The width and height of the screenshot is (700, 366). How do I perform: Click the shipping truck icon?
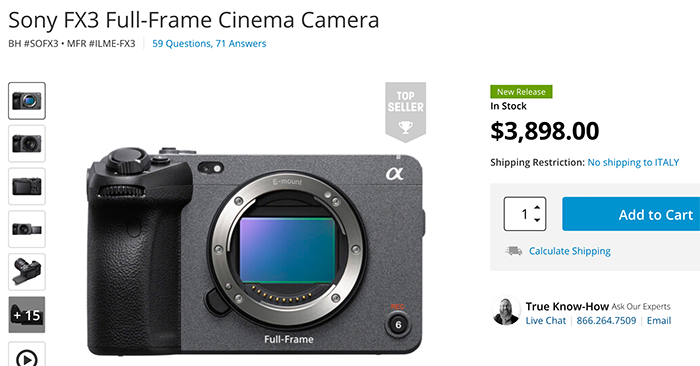pos(513,251)
